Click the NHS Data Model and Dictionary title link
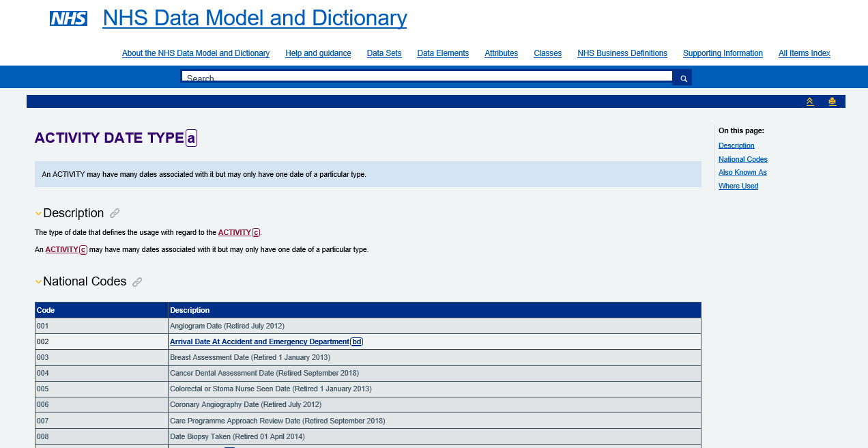 [x=255, y=18]
